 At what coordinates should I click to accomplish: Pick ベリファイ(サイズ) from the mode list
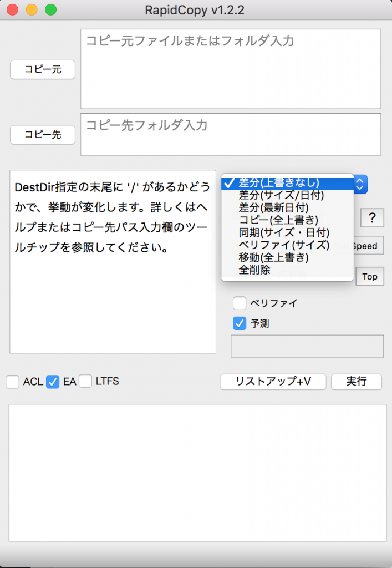click(x=284, y=245)
